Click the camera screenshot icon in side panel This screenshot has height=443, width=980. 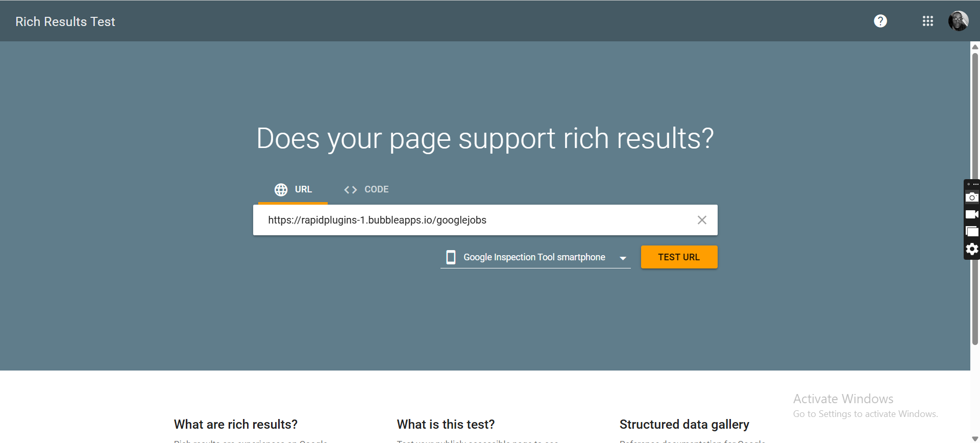click(x=972, y=198)
